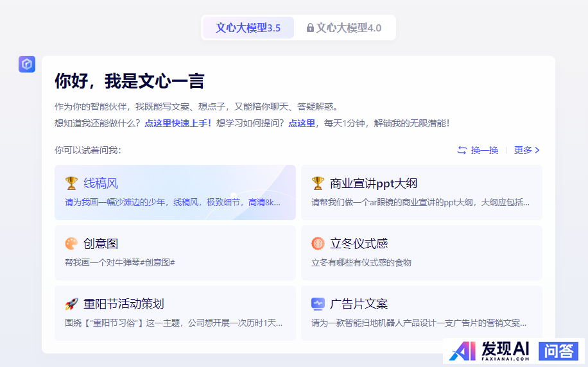
Task: Click the lock icon on 文心大模型4.0
Action: (310, 28)
